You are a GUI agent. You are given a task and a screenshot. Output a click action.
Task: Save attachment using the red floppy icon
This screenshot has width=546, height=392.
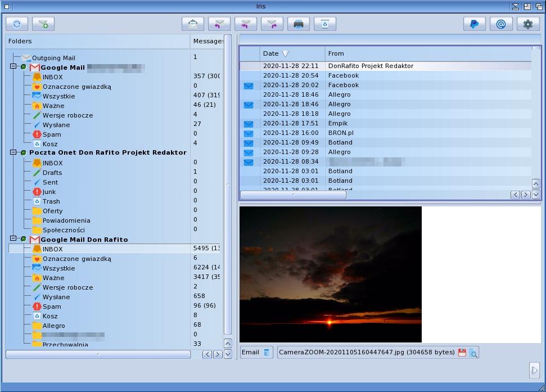coord(462,352)
